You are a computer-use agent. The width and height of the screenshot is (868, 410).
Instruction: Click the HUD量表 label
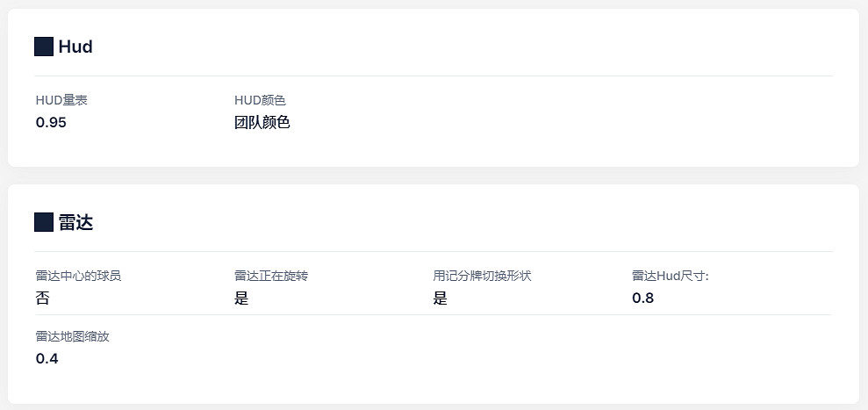[61, 100]
